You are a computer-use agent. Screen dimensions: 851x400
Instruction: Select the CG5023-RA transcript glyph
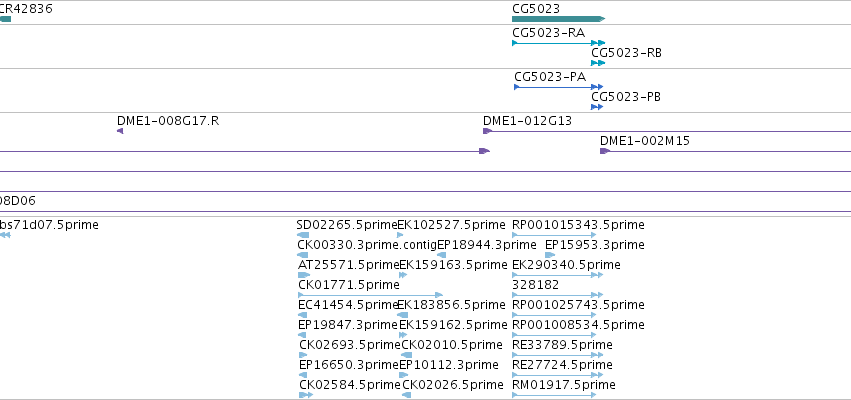(558, 42)
